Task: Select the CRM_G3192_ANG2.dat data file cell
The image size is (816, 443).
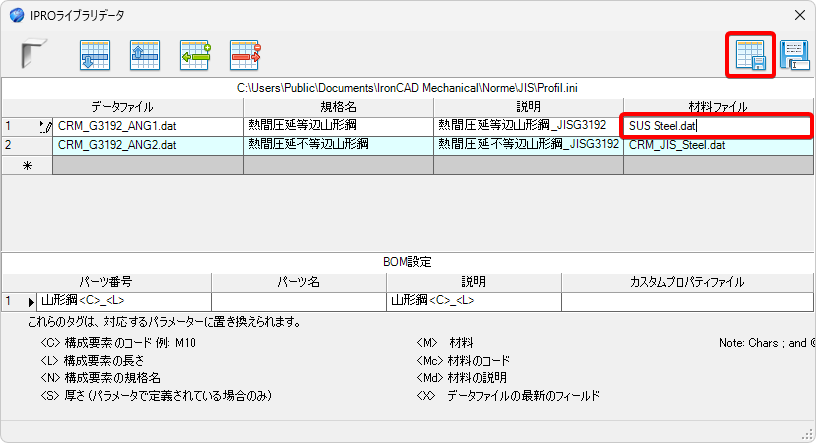Action: pyautogui.click(x=148, y=145)
